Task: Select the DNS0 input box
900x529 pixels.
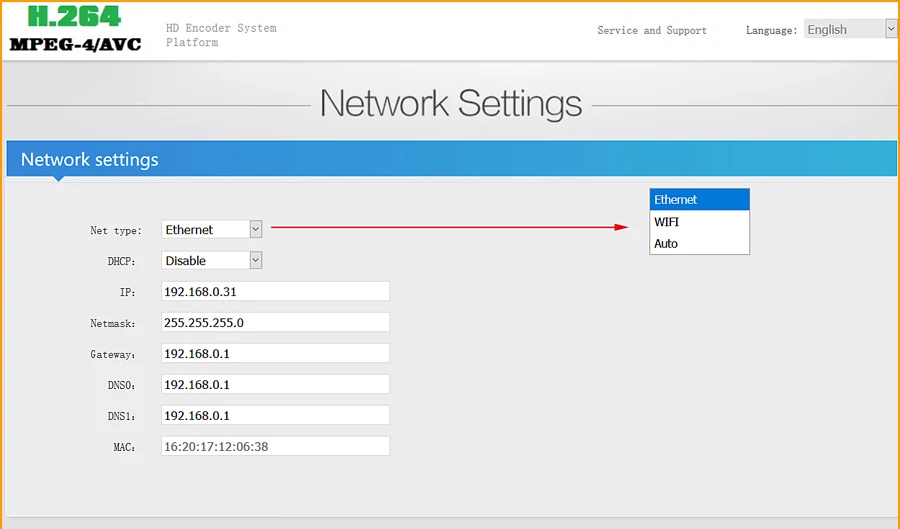Action: pyautogui.click(x=276, y=384)
